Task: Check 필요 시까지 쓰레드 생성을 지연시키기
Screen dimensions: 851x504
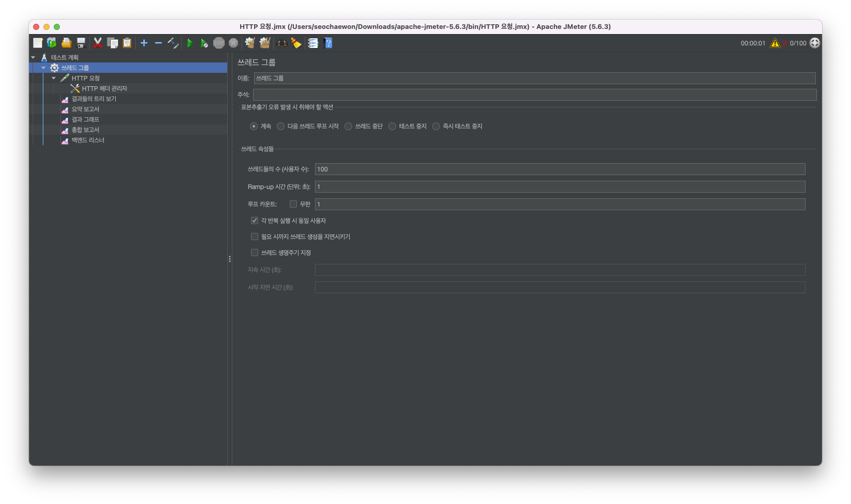Action: (x=255, y=237)
